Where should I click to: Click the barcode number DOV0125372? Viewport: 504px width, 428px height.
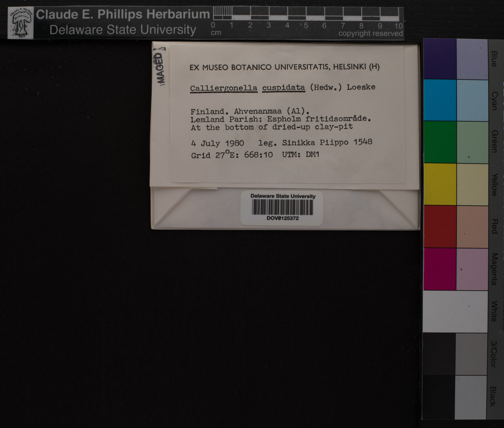[x=282, y=218]
